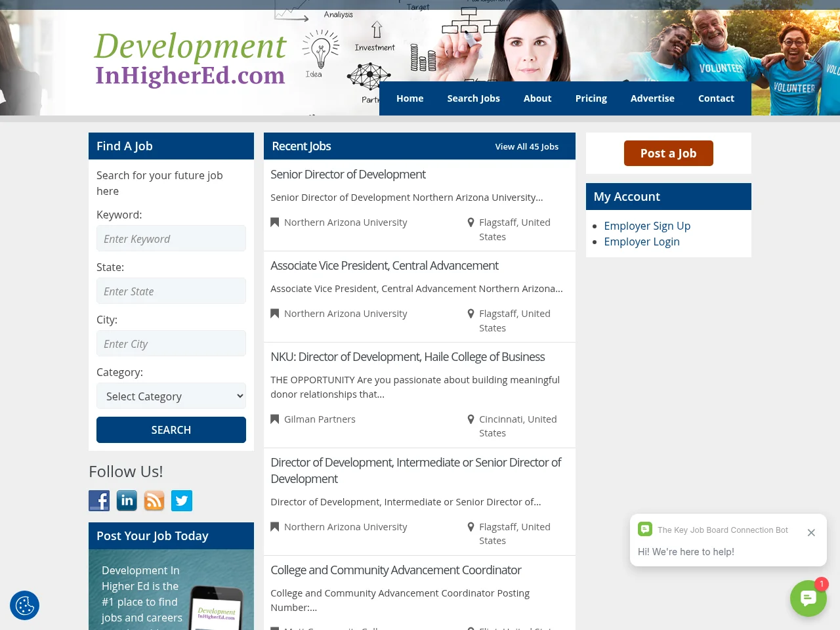Image resolution: width=840 pixels, height=630 pixels.
Task: Click the SEARCH button
Action: (x=171, y=430)
